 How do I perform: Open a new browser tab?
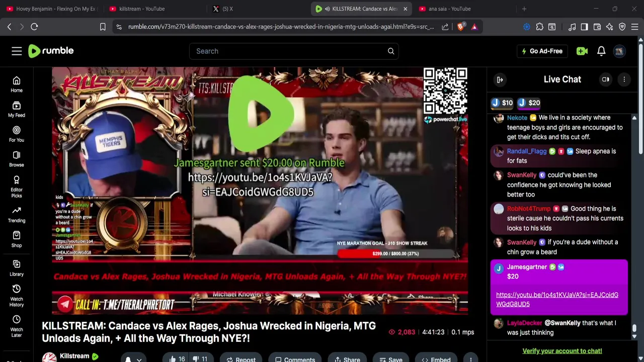pos(524,9)
